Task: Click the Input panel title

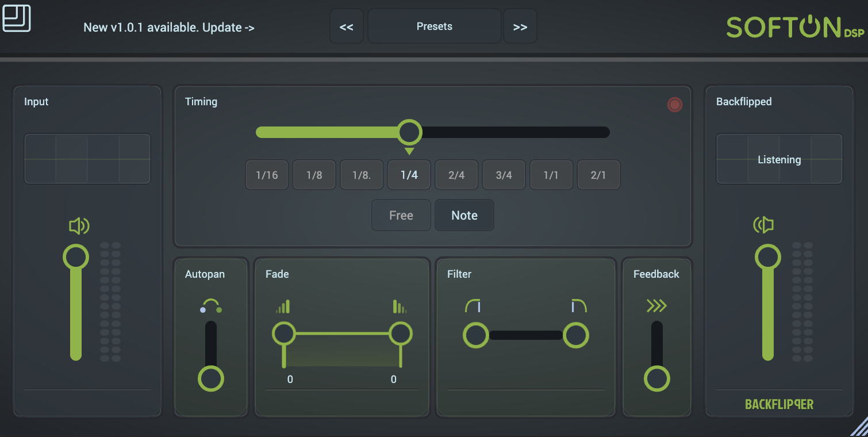Action: click(x=36, y=102)
